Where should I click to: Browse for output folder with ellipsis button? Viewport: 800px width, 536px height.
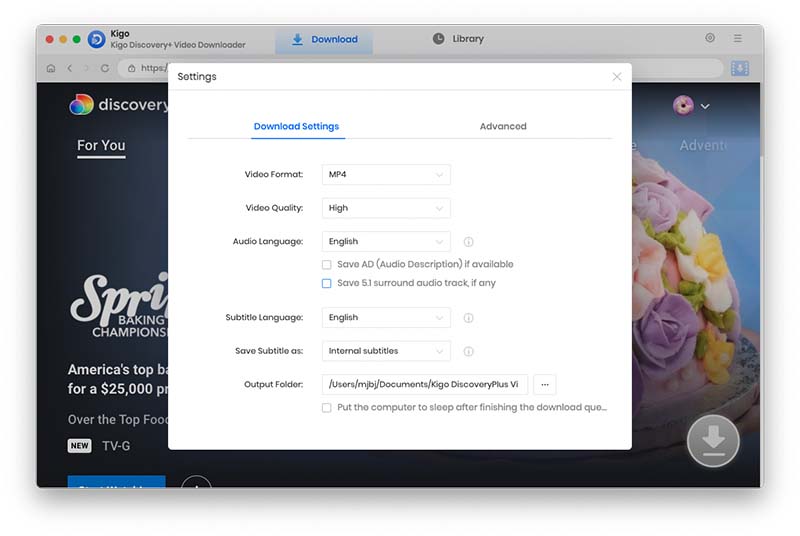(x=545, y=385)
